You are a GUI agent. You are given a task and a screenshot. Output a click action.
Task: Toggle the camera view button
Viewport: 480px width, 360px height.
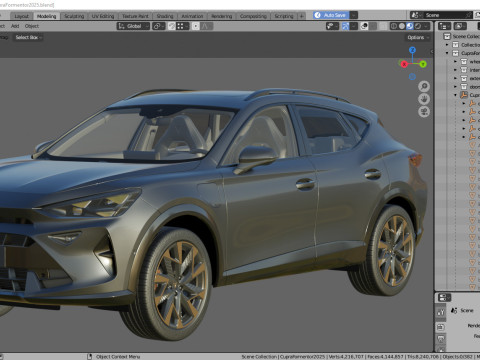[x=424, y=111]
